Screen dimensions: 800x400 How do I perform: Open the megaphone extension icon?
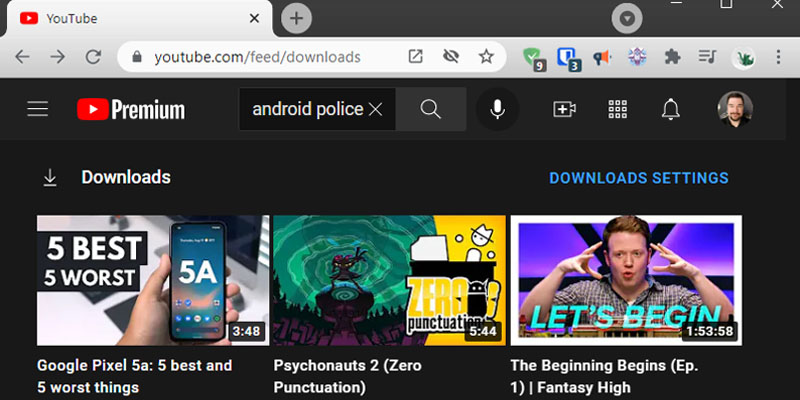coord(602,57)
